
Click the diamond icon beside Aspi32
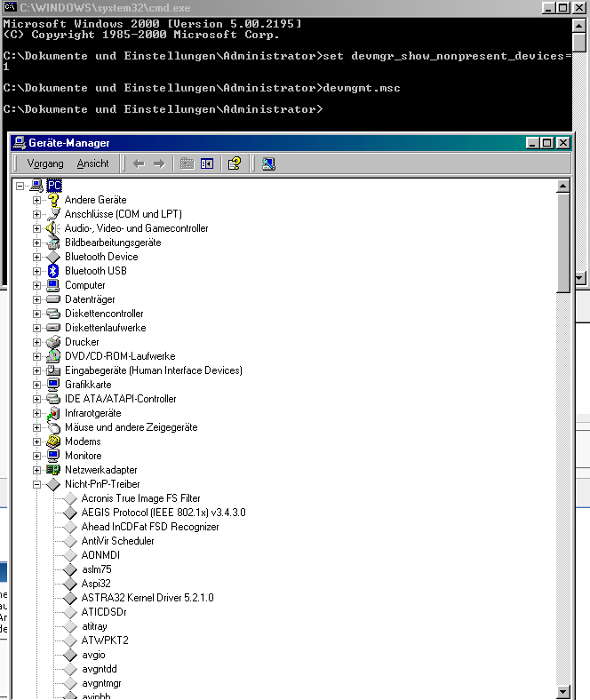70,584
